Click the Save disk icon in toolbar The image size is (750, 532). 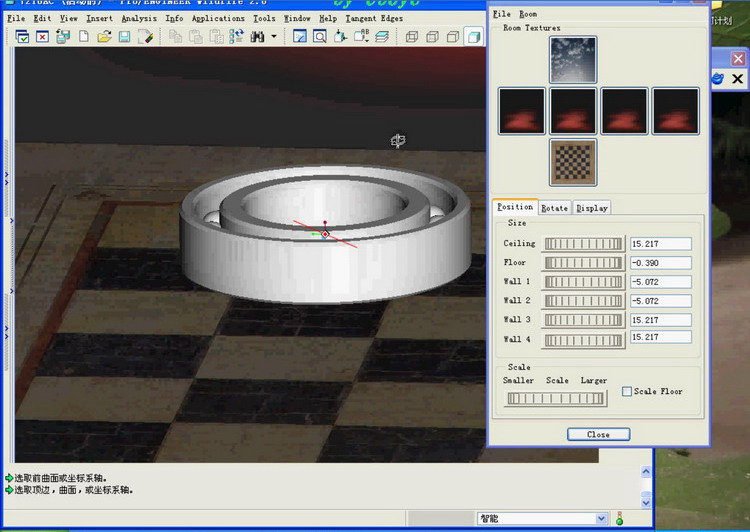click(124, 37)
